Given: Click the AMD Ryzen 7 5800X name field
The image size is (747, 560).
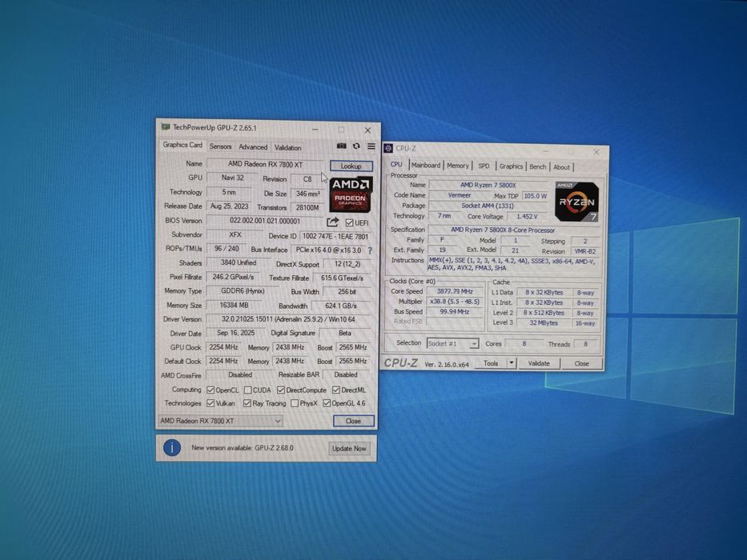Looking at the screenshot, I should coord(488,185).
